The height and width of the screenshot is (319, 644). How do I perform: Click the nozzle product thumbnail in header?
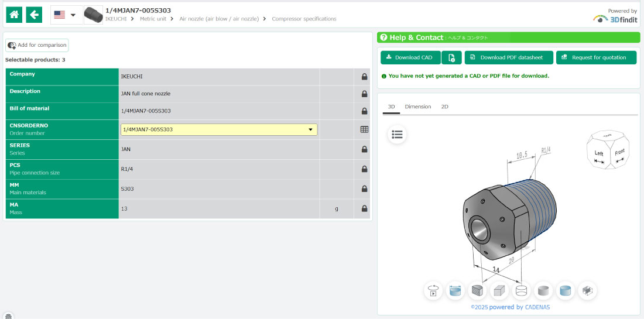tap(93, 15)
